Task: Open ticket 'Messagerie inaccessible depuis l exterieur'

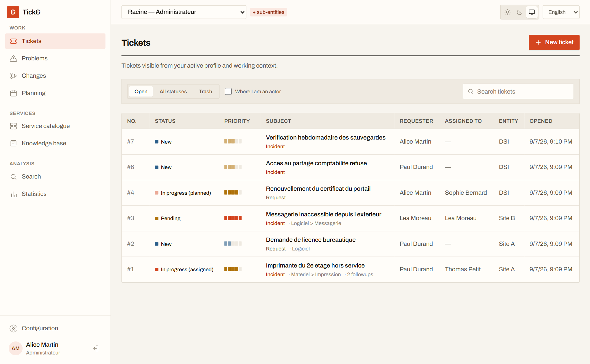Action: (324, 214)
